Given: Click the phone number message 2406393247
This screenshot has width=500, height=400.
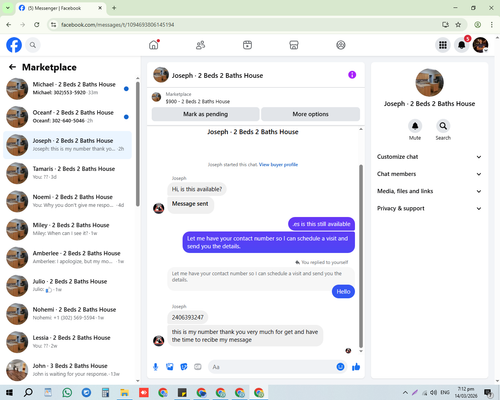Looking at the screenshot, I should [188, 317].
